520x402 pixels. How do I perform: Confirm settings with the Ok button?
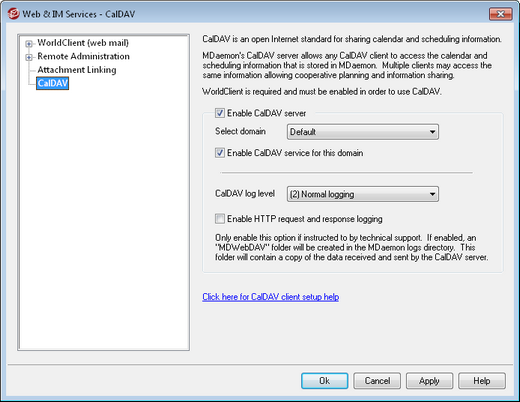[325, 381]
